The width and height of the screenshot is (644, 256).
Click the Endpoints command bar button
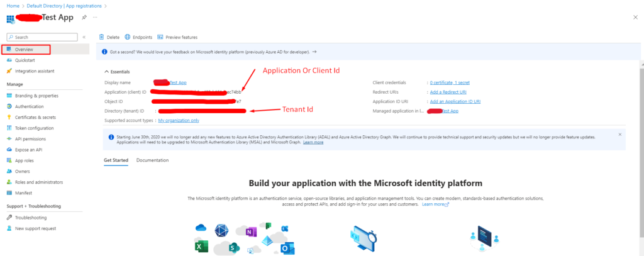tap(138, 37)
